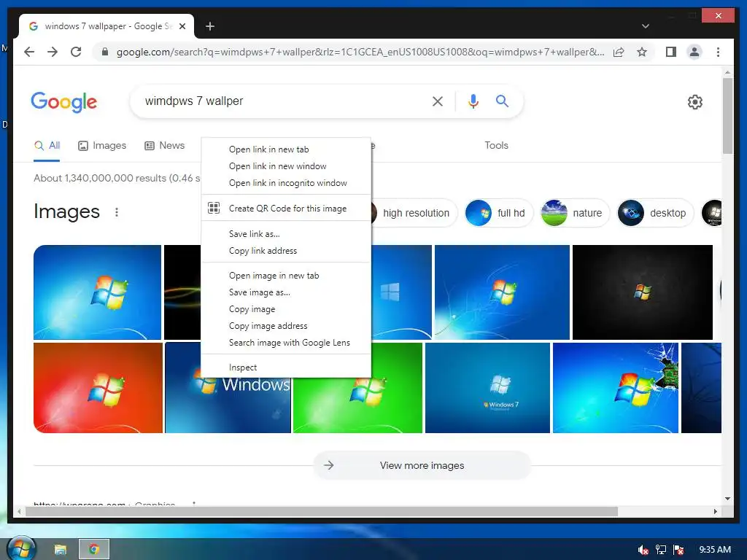Bookmark this tab with the star icon
The image size is (747, 560).
pos(642,52)
